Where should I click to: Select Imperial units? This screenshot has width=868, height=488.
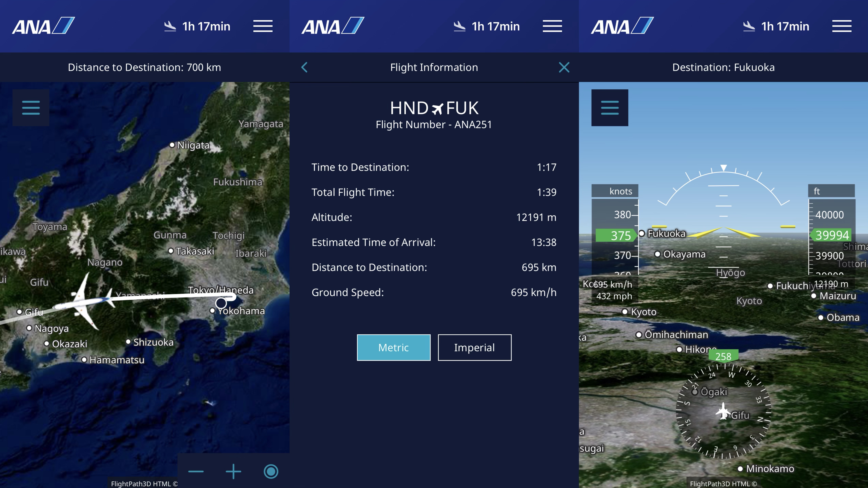[x=474, y=348]
